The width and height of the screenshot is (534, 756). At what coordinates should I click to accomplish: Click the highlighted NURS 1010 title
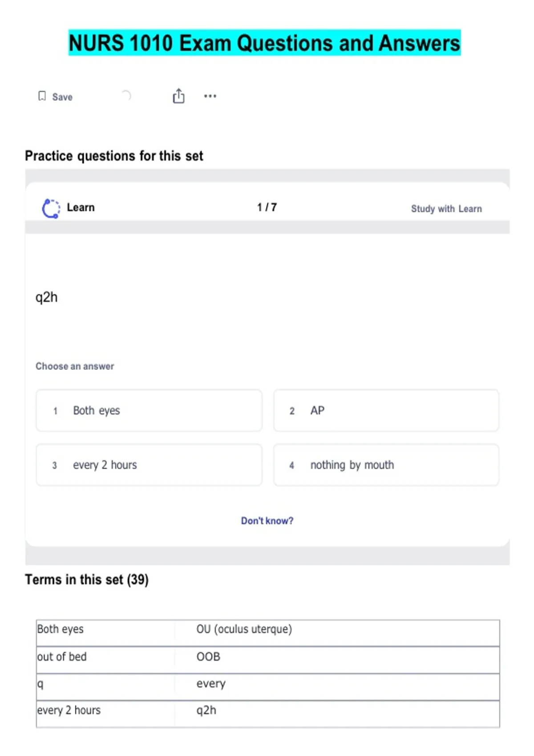click(264, 43)
